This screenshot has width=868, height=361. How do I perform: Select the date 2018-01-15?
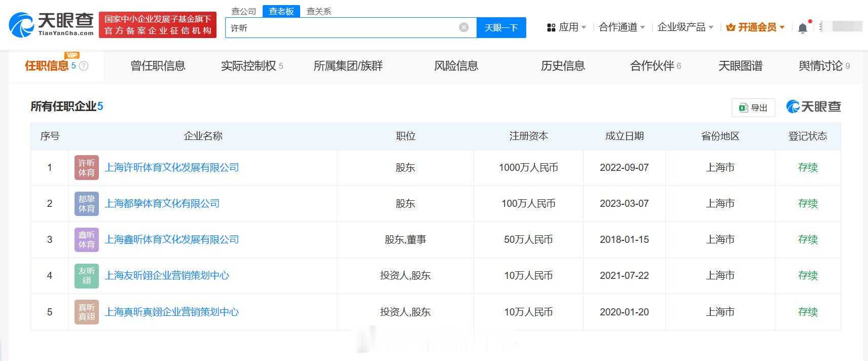624,239
